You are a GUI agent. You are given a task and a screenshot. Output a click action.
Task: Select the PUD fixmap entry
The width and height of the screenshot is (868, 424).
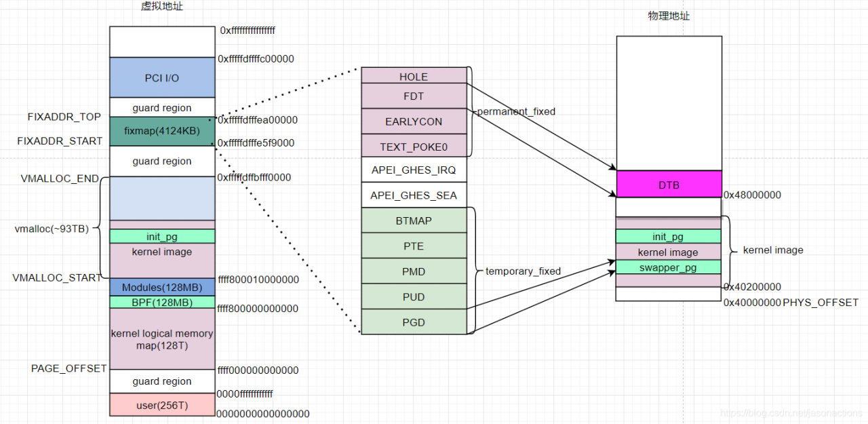click(x=414, y=296)
